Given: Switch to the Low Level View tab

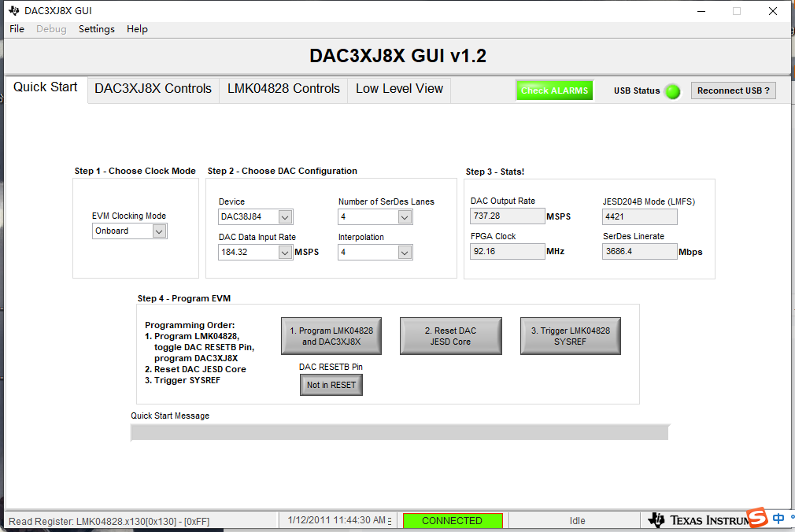Looking at the screenshot, I should pyautogui.click(x=400, y=89).
